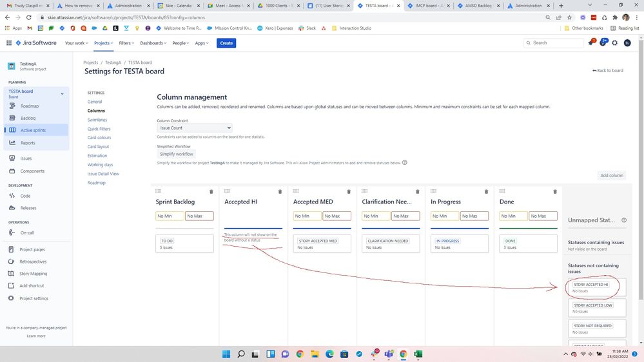
Task: Click the Simplified Workflow help icon
Action: pos(405,162)
